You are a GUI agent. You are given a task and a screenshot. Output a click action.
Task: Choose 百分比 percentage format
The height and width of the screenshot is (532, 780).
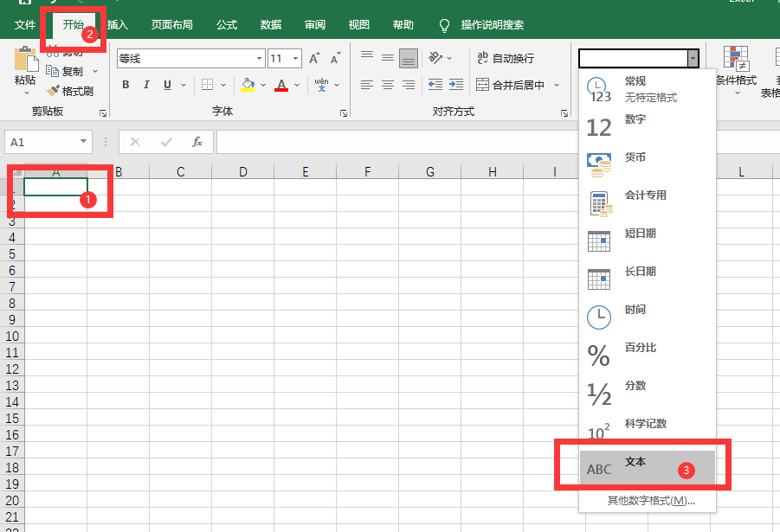coord(648,356)
